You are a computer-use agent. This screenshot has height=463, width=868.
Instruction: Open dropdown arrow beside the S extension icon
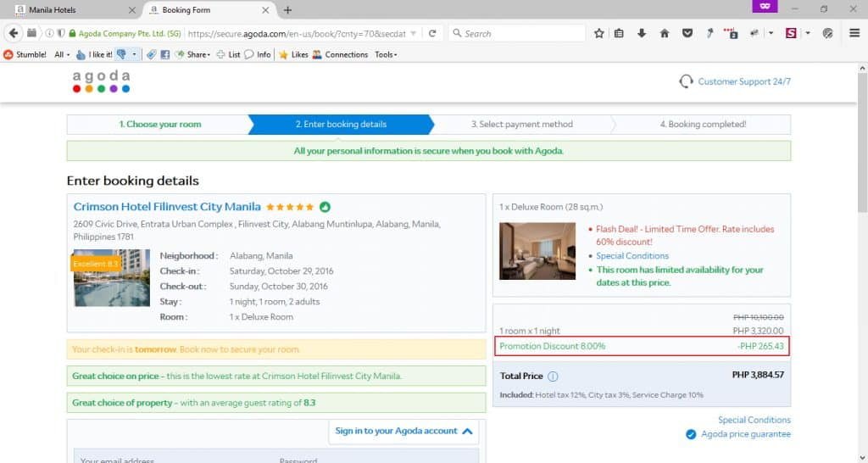(808, 33)
